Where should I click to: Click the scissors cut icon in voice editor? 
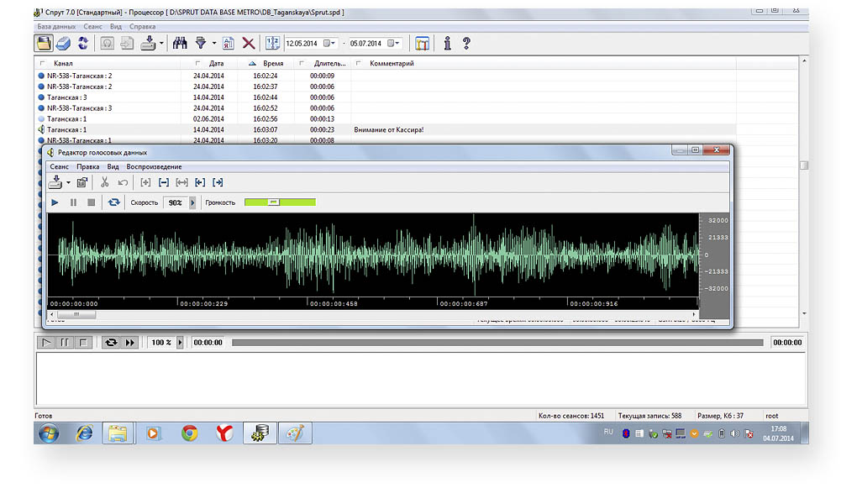click(x=104, y=181)
